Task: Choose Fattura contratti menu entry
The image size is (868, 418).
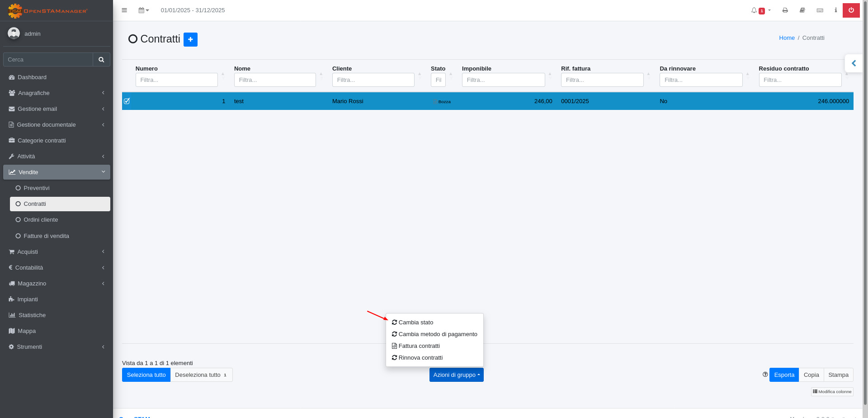Action: (419, 346)
